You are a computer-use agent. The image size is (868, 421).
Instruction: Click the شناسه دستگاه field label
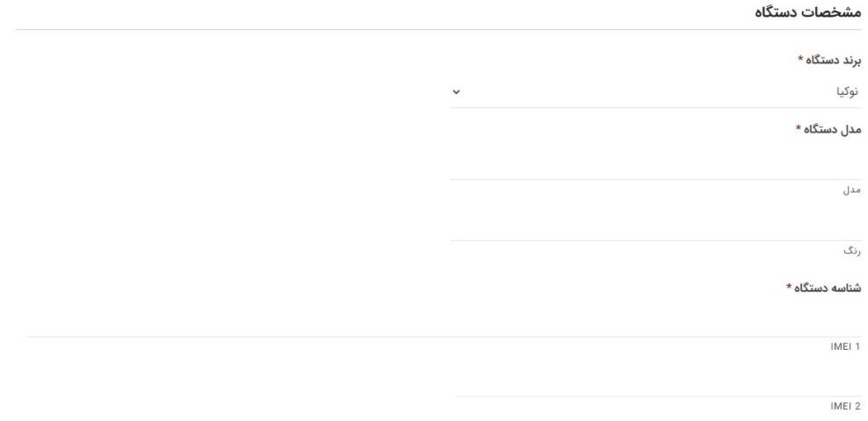coord(828,287)
